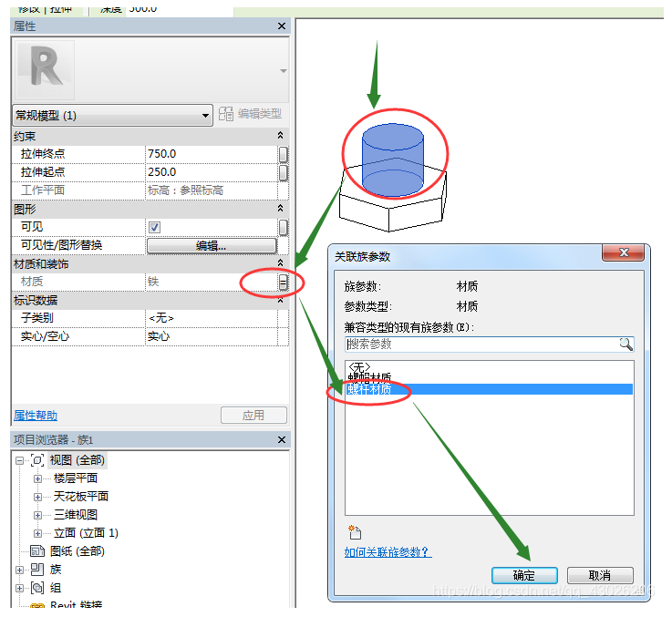Image resolution: width=672 pixels, height=617 pixels.
Task: Open the type selector dropdown arrow
Action: [284, 71]
